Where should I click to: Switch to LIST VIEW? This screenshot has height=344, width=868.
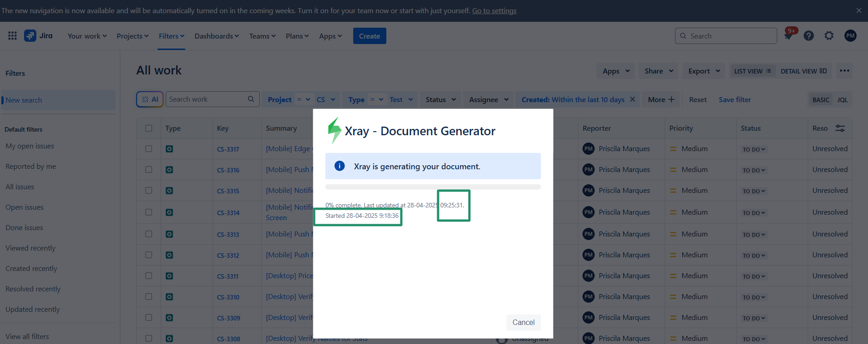[x=752, y=71]
